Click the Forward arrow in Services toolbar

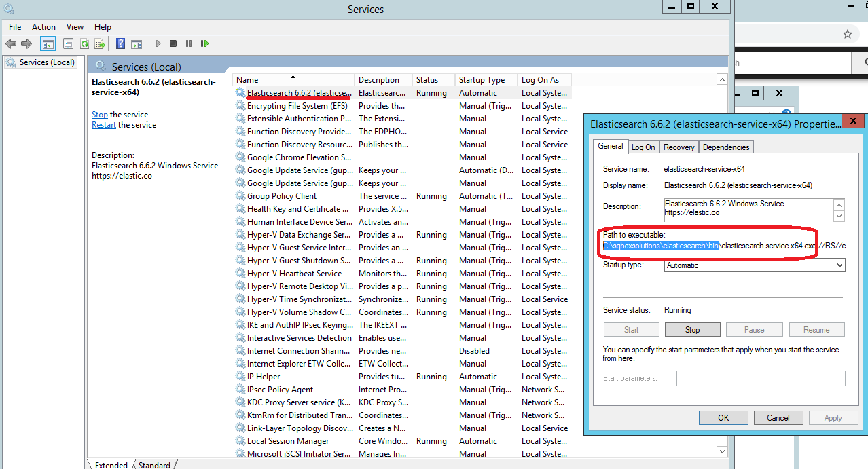coord(26,43)
